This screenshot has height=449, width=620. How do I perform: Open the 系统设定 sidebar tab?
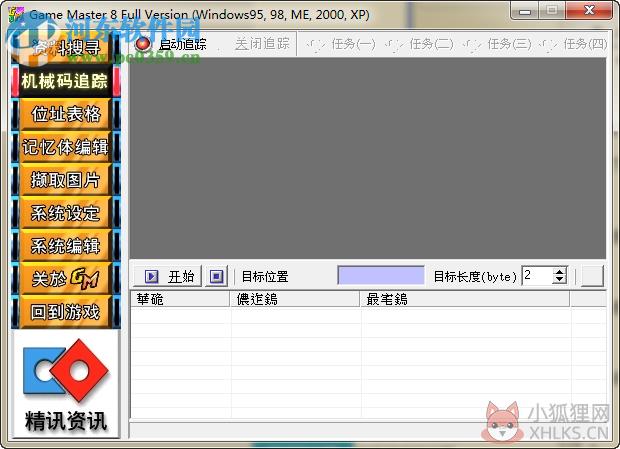[66, 213]
